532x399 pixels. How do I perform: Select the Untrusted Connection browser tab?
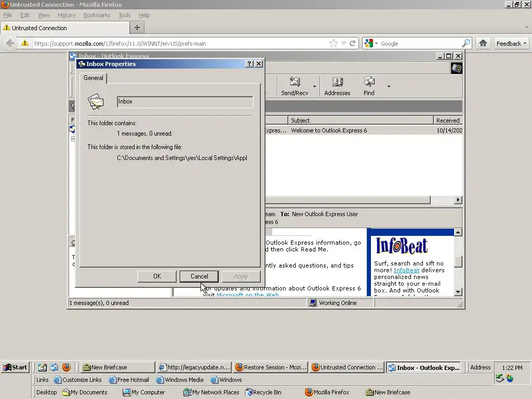65,28
